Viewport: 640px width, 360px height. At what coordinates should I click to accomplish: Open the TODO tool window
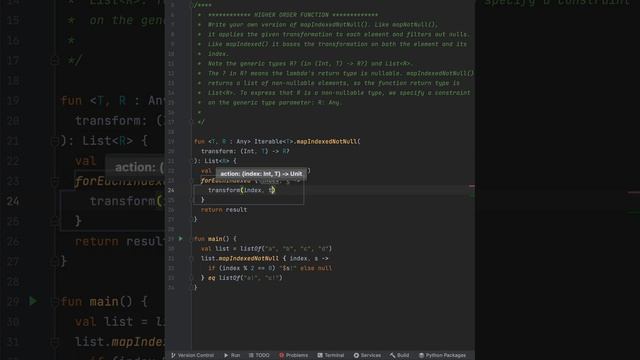pos(259,355)
